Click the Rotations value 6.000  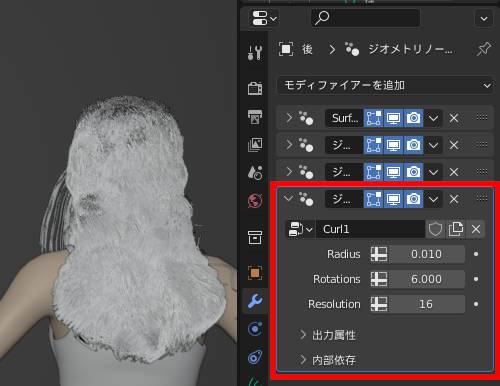click(427, 279)
